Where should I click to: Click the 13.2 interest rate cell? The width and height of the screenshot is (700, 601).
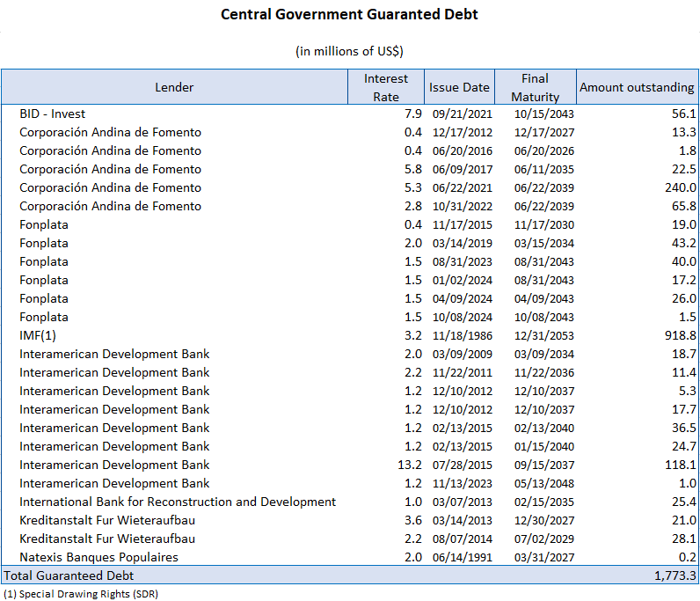click(x=410, y=465)
